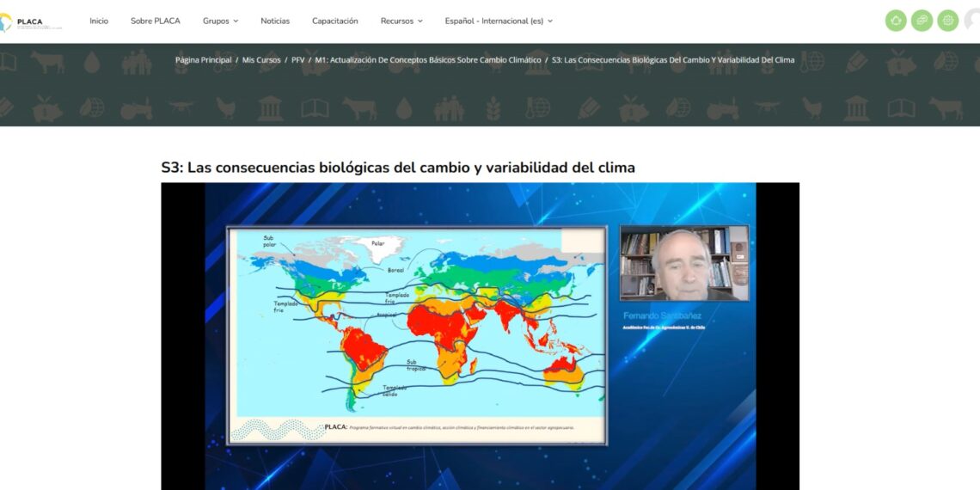Open the Español - Internacional language selector
The width and height of the screenshot is (980, 490).
[x=499, y=21]
